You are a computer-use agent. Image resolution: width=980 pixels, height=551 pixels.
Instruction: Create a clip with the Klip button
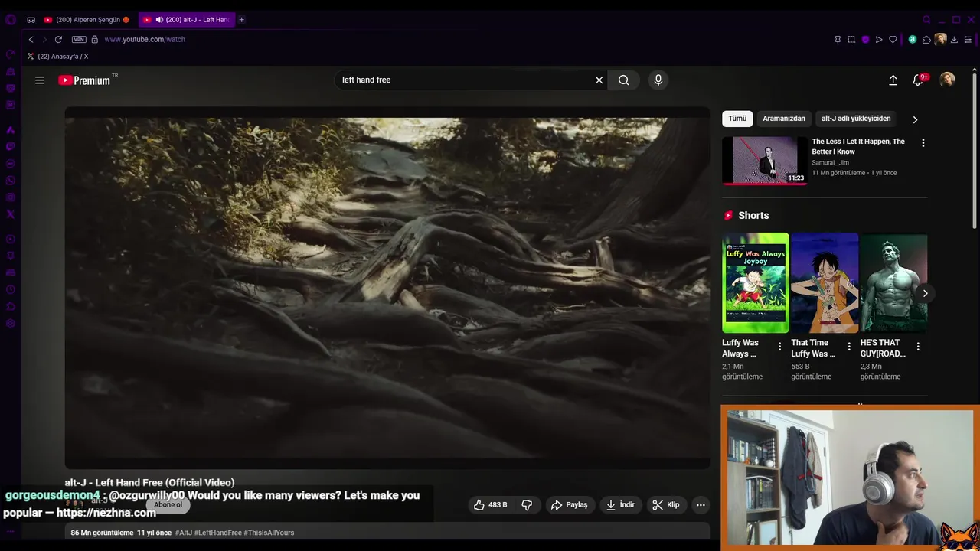[665, 504]
